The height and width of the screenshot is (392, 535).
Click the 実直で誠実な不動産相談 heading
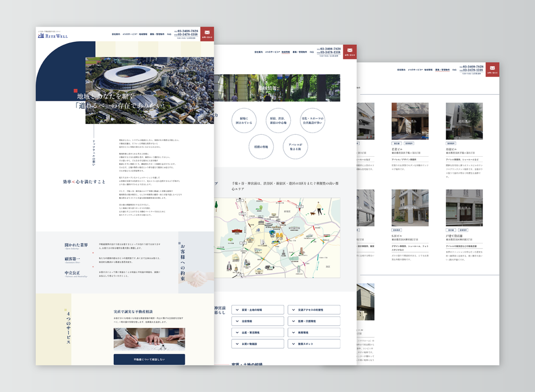coord(133,312)
